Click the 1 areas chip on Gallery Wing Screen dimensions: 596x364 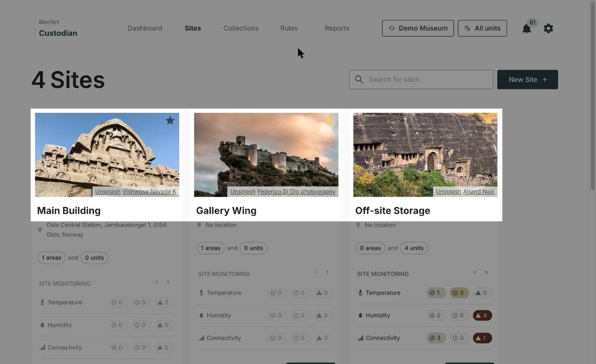(211, 248)
